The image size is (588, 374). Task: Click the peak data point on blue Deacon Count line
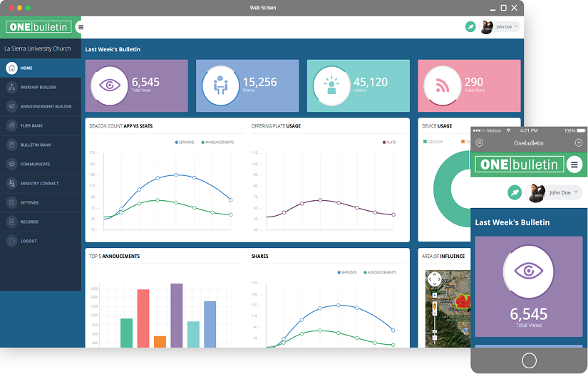(176, 175)
